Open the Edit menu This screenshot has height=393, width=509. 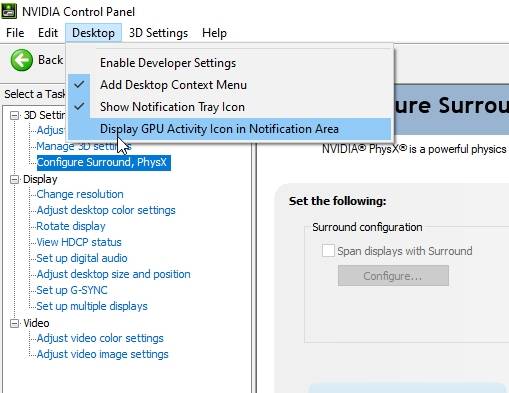pyautogui.click(x=48, y=33)
